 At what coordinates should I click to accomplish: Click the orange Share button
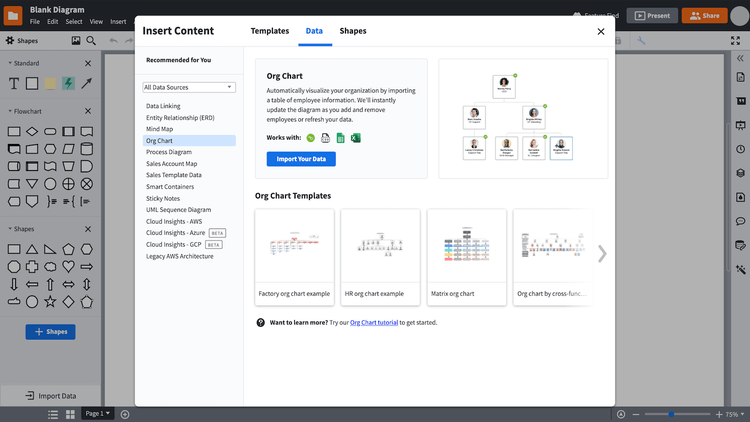coord(705,15)
